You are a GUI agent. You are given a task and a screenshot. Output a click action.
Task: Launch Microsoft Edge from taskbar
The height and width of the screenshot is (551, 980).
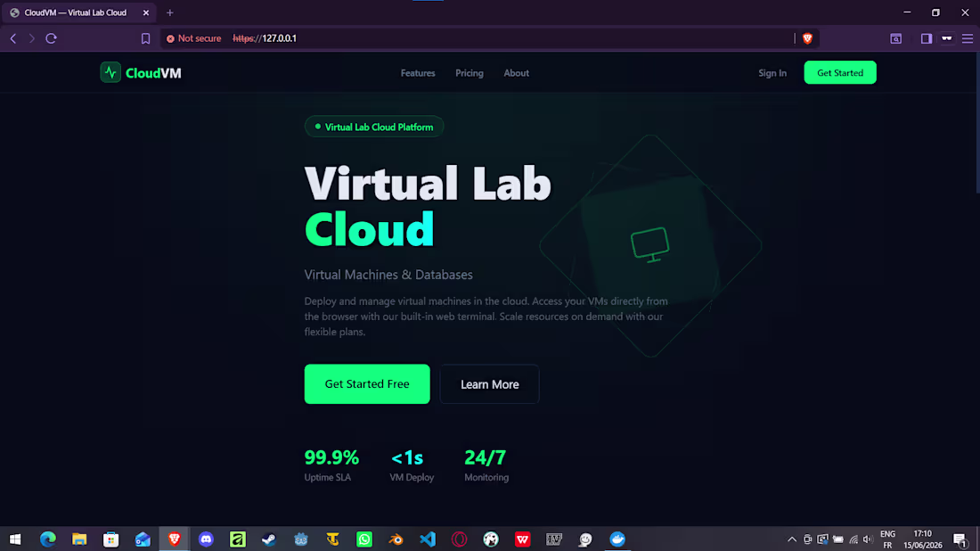(47, 539)
